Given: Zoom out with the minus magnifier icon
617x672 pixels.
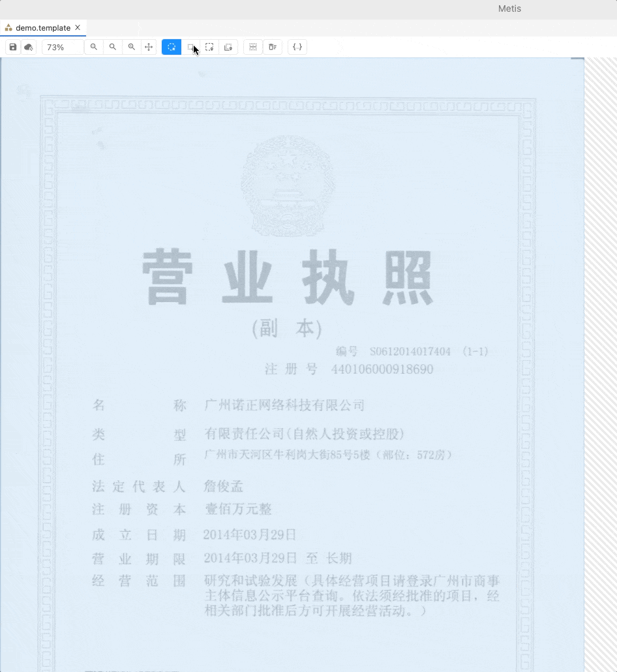Looking at the screenshot, I should (94, 47).
